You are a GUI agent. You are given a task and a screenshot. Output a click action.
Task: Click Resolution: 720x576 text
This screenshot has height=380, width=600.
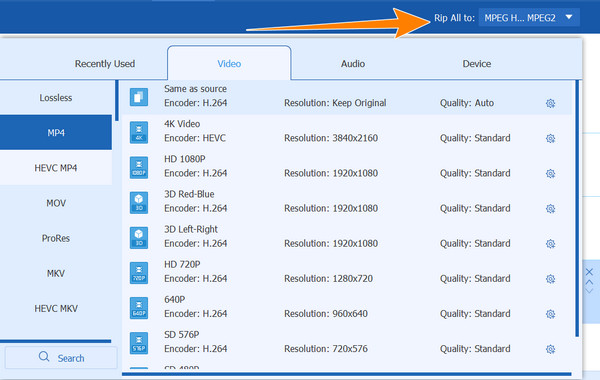326,349
